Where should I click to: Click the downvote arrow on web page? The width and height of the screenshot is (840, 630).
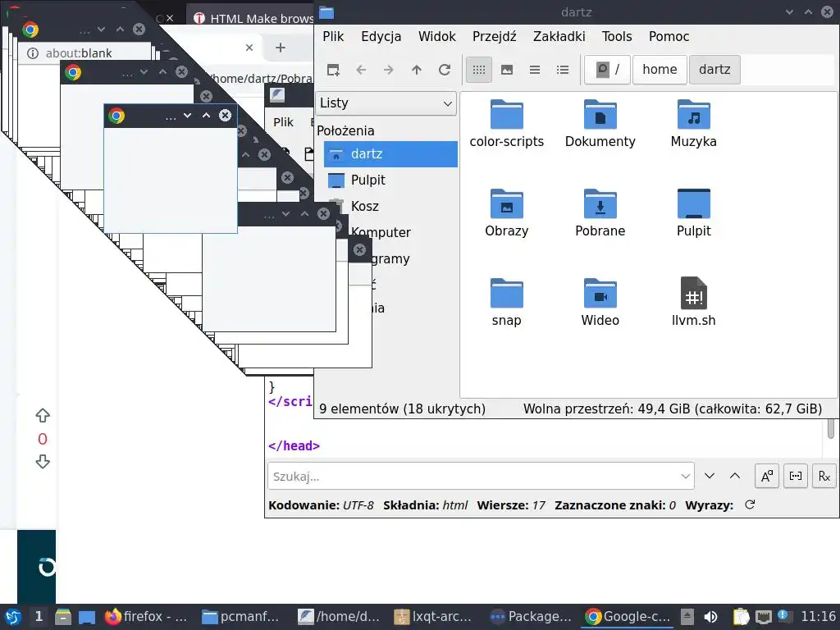43,462
